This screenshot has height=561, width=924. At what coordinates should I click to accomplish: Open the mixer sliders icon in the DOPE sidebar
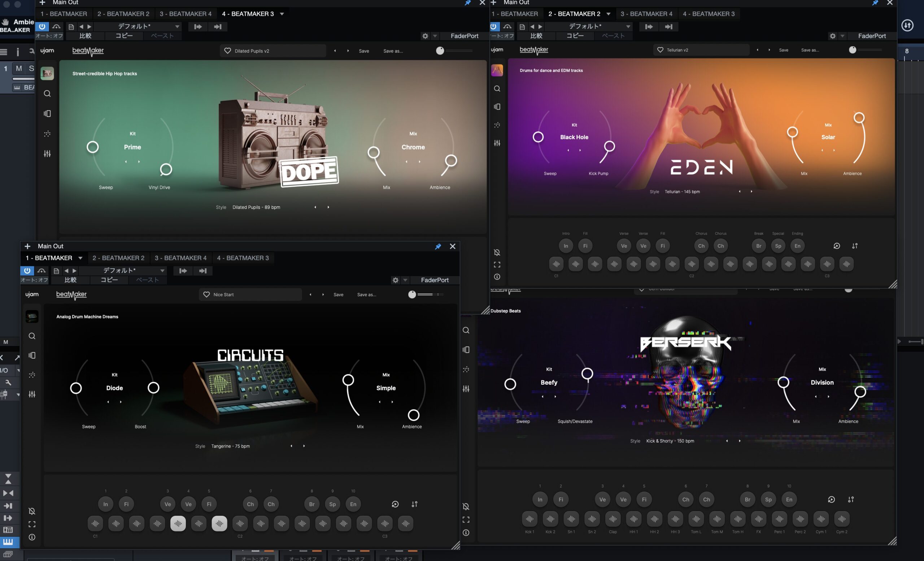pos(47,154)
